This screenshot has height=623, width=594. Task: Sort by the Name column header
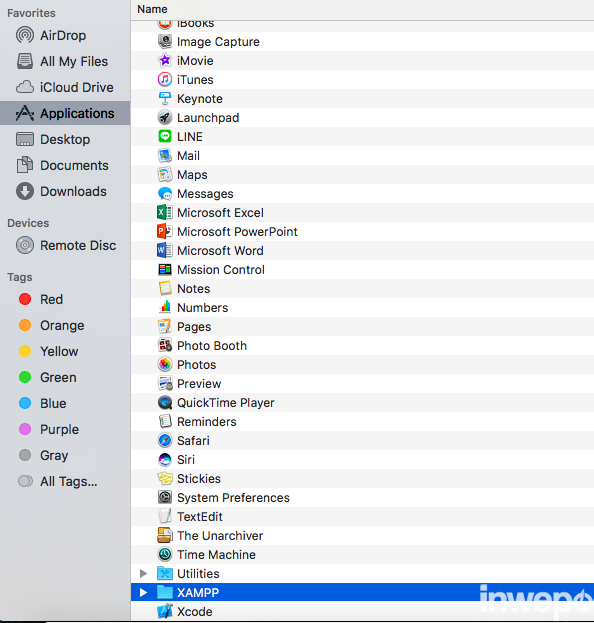[x=153, y=9]
